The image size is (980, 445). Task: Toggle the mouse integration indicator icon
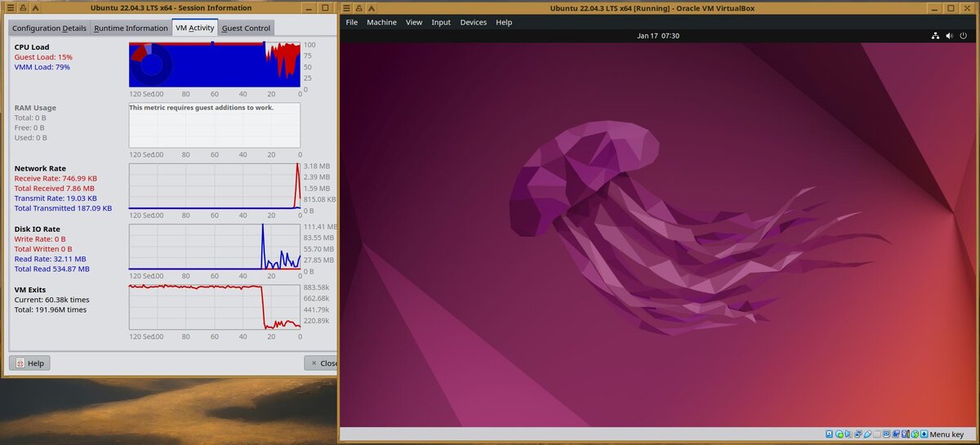[x=915, y=434]
